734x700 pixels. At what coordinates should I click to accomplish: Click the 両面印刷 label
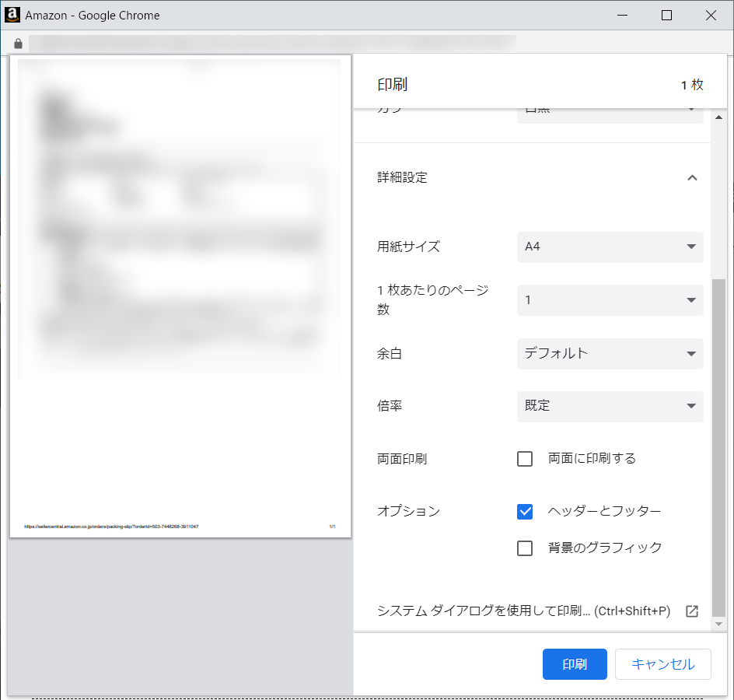point(402,459)
